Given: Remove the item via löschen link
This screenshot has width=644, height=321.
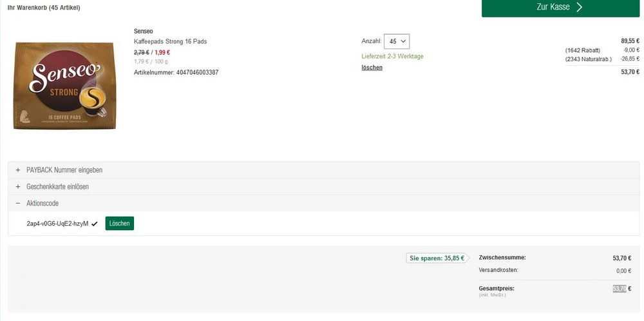Looking at the screenshot, I should coord(372,68).
